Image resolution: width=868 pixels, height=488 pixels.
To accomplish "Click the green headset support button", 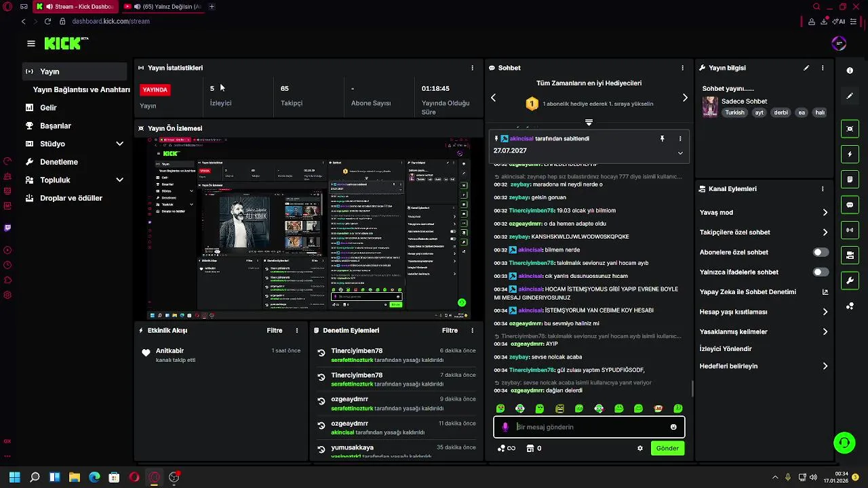I will point(844,443).
